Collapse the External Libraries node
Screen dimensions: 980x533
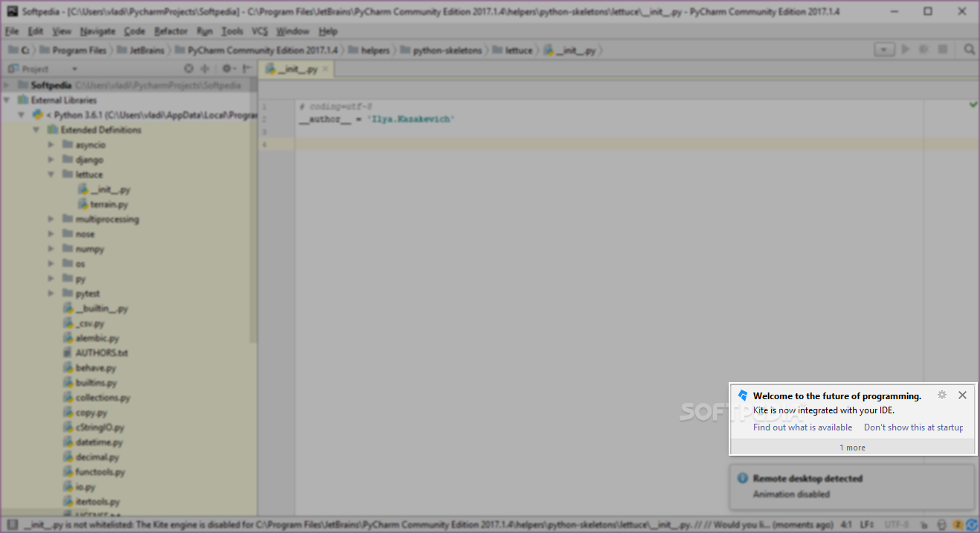pyautogui.click(x=7, y=100)
